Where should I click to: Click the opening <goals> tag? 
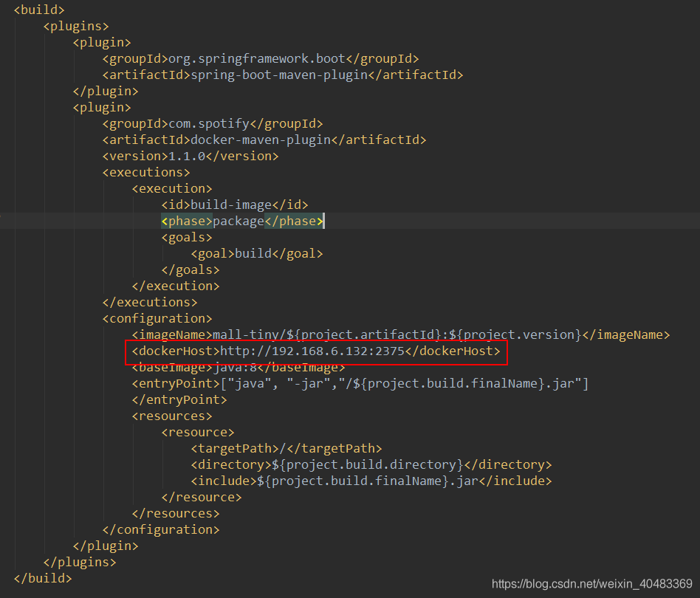(x=187, y=238)
